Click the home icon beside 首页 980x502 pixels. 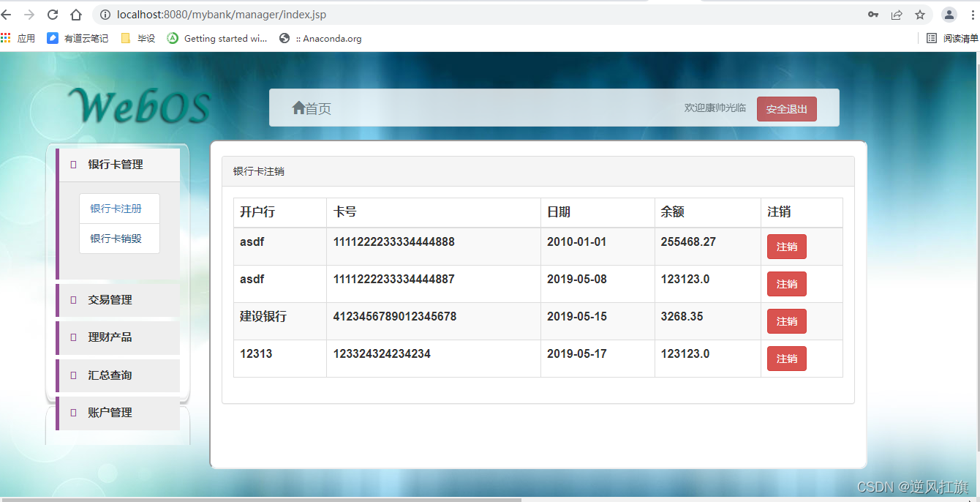point(298,107)
